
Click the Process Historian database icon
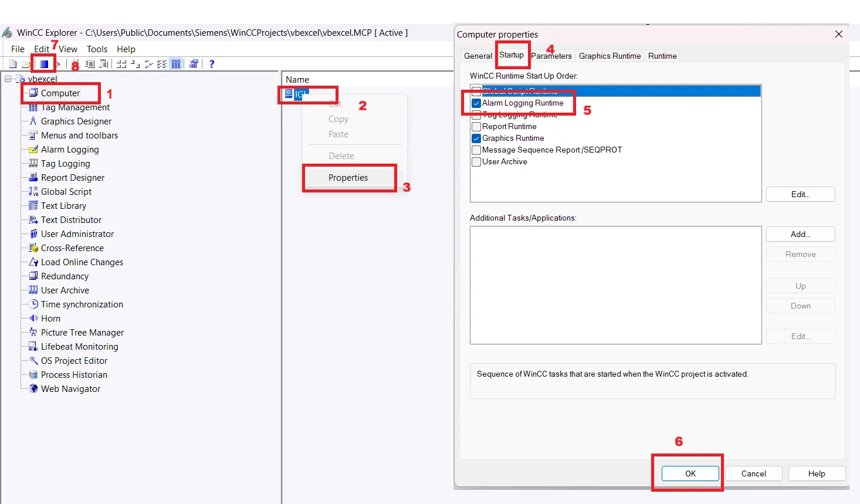pos(33,374)
